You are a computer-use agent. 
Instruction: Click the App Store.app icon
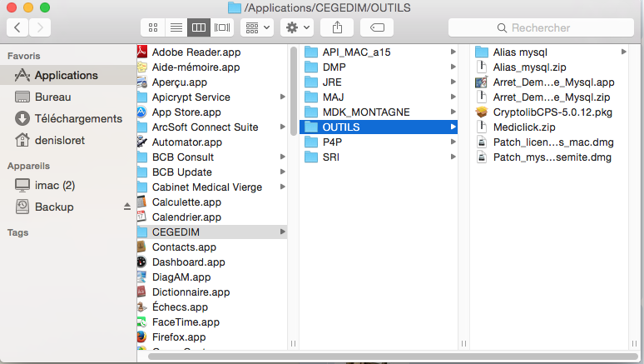142,112
